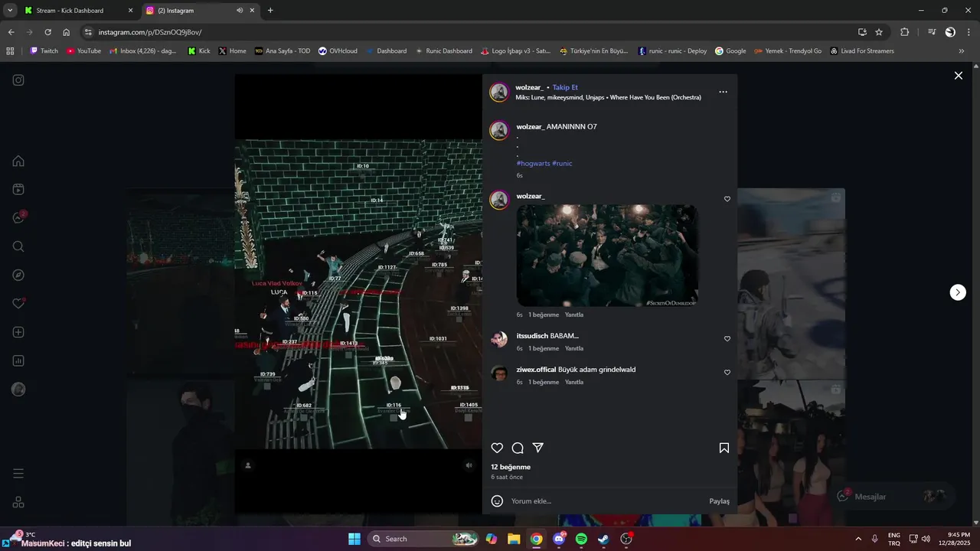Image resolution: width=980 pixels, height=551 pixels.
Task: Show more bookmarks chevron
Action: point(962,51)
